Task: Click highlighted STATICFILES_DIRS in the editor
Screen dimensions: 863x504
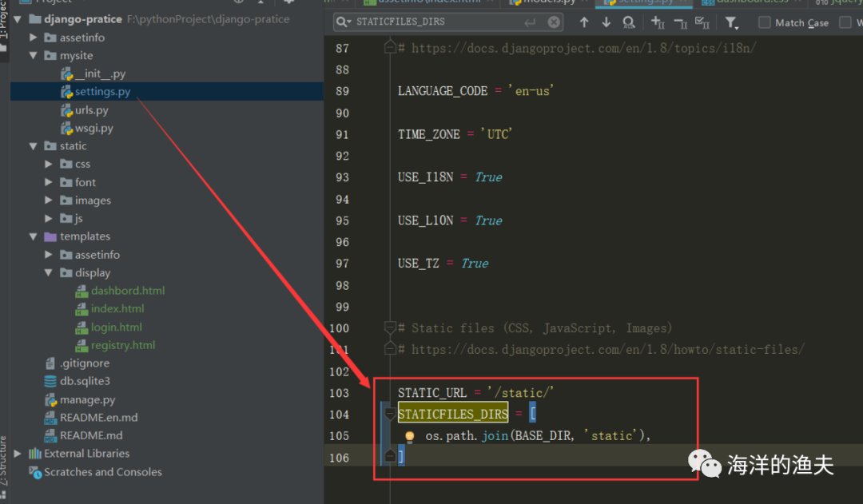Action: tap(453, 414)
